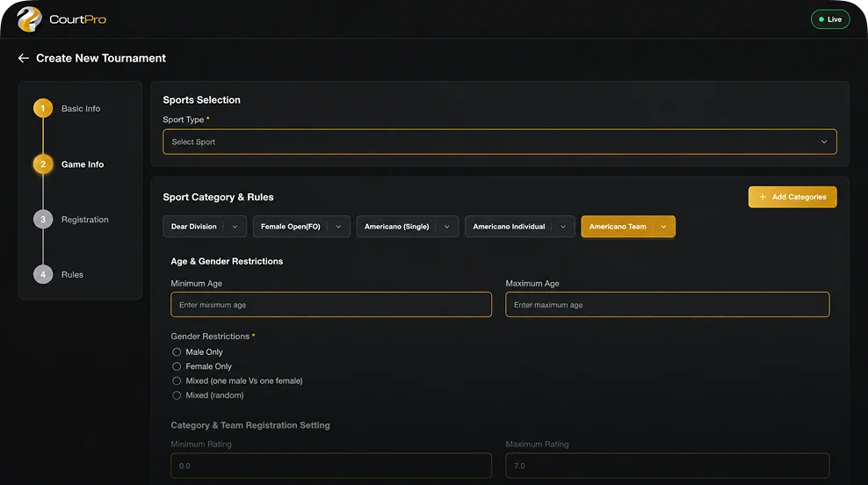The height and width of the screenshot is (485, 868).
Task: Select step 3 circle for Registration
Action: (x=43, y=220)
